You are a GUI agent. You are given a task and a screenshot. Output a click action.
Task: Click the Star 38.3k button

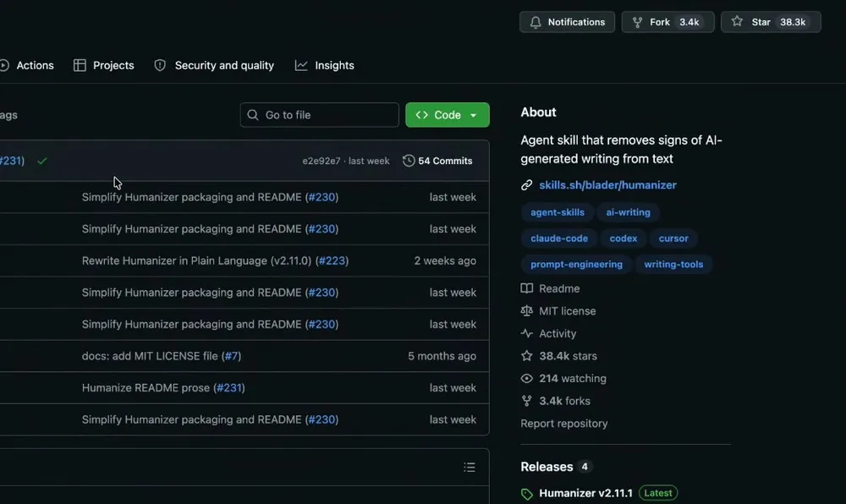click(x=771, y=22)
